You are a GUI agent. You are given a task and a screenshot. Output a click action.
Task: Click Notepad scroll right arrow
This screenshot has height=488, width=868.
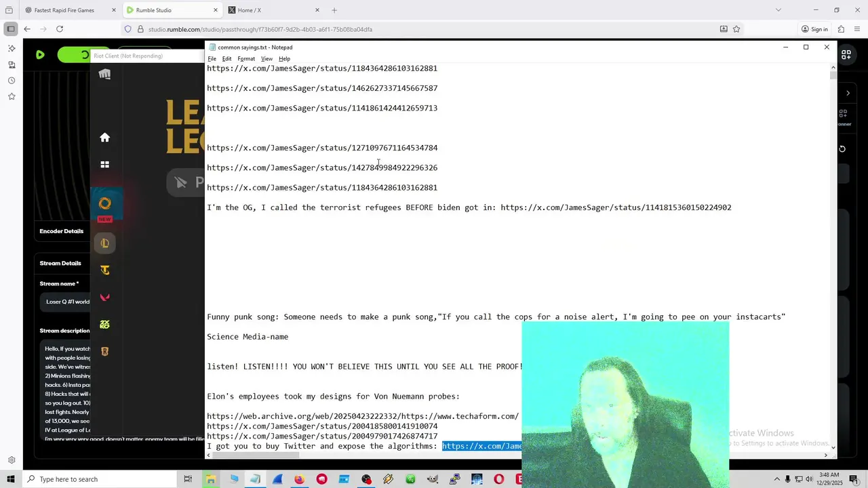(826, 455)
